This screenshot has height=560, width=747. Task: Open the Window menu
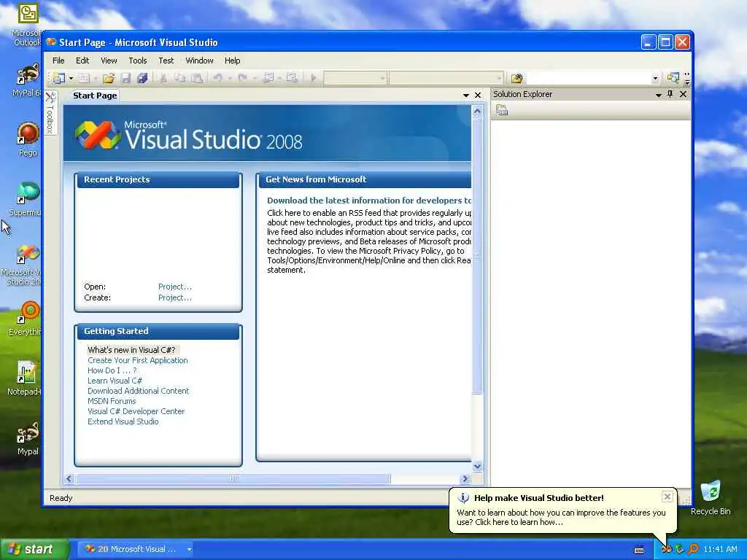pos(199,61)
